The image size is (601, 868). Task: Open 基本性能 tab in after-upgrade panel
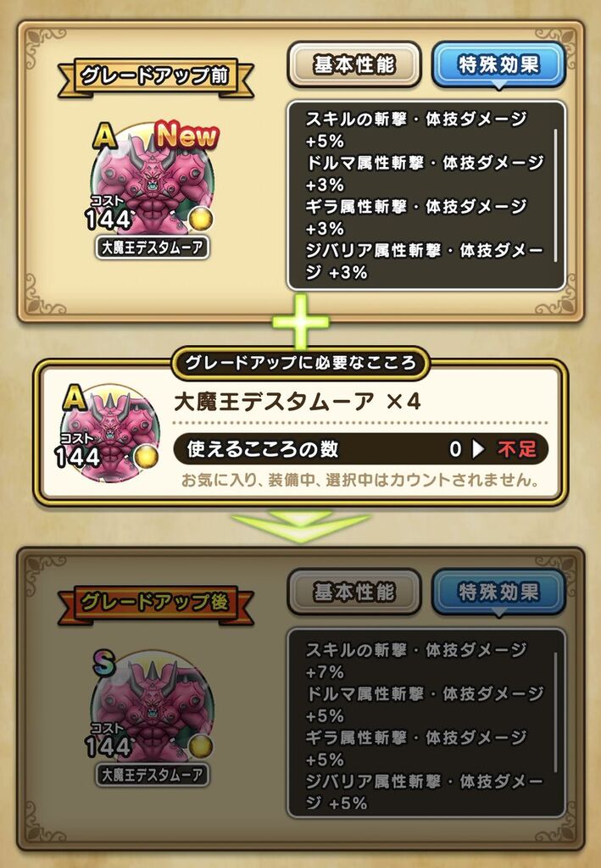tap(354, 593)
